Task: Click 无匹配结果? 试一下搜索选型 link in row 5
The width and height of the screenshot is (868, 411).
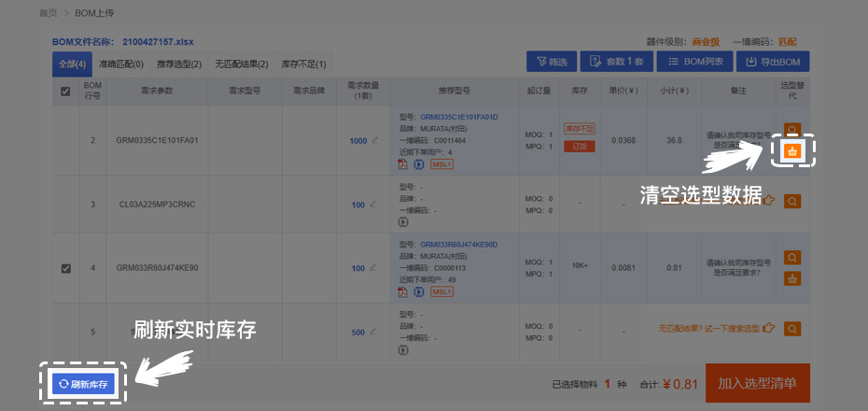Action: [709, 329]
